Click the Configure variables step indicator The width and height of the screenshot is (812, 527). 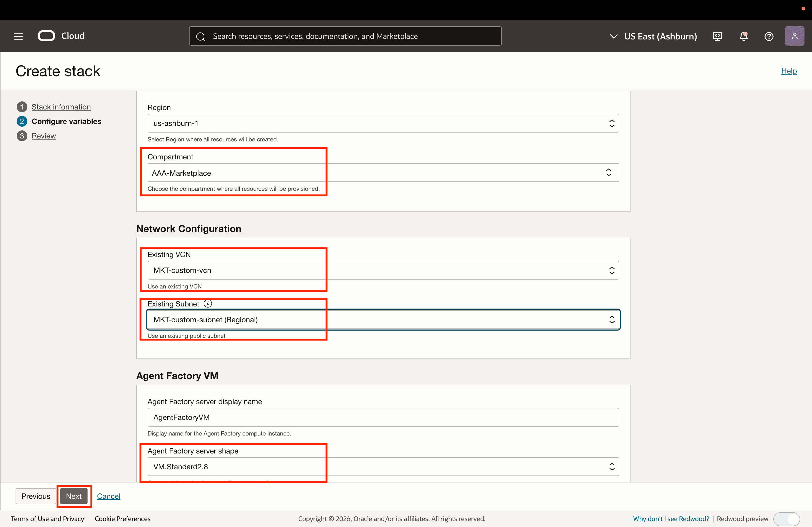click(66, 121)
